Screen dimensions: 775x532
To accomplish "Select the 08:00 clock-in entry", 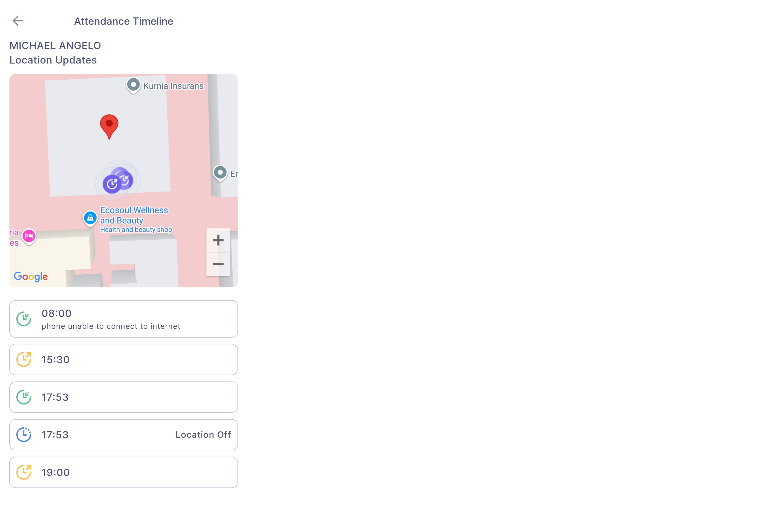I will coord(123,319).
